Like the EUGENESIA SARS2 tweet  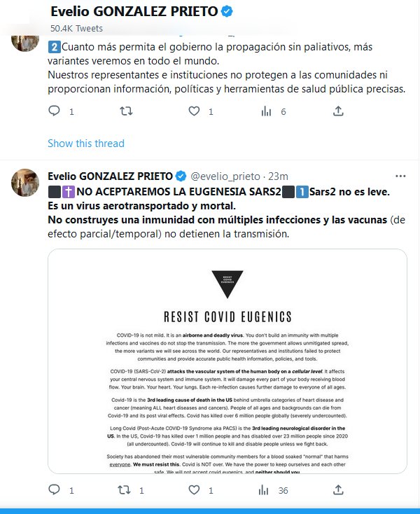coord(194,489)
